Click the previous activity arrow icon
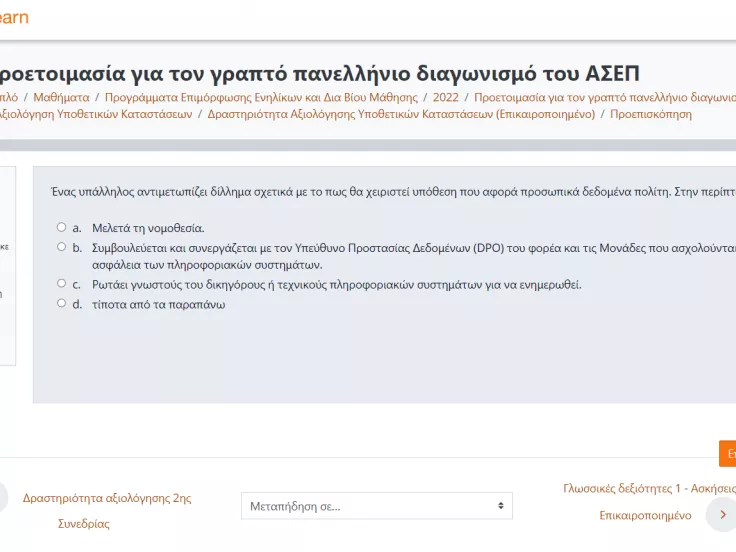Image resolution: width=736 pixels, height=552 pixels. coord(3,498)
